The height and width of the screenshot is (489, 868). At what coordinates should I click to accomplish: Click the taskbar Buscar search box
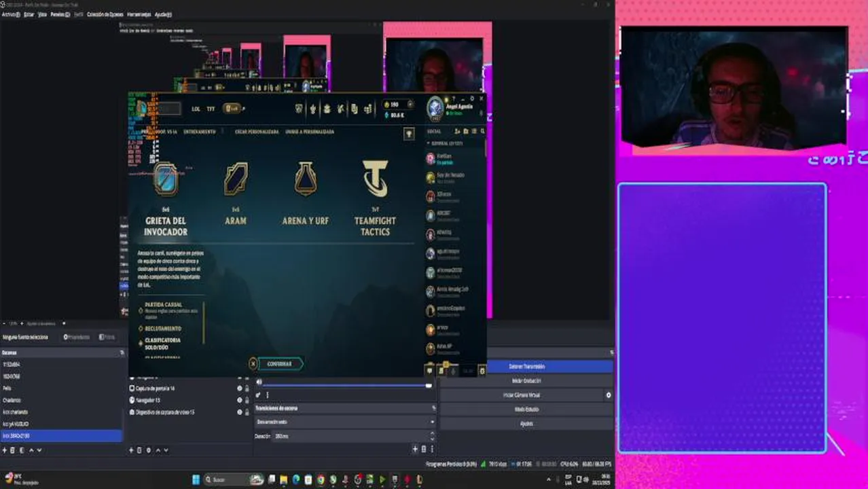click(234, 479)
